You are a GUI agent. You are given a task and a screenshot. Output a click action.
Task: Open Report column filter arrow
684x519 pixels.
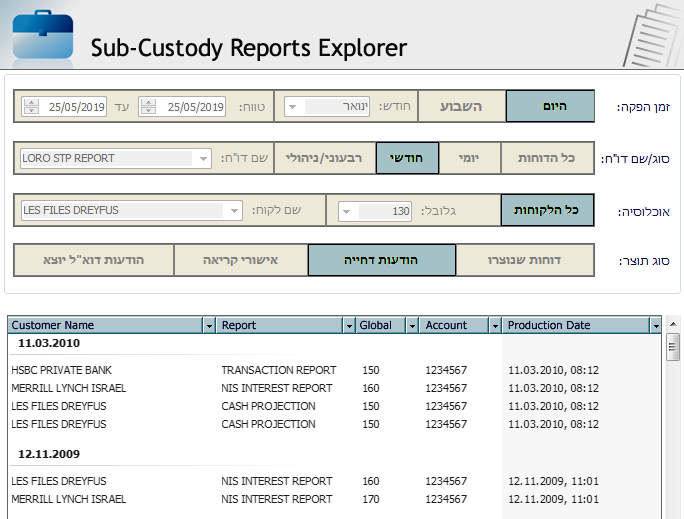click(x=349, y=326)
